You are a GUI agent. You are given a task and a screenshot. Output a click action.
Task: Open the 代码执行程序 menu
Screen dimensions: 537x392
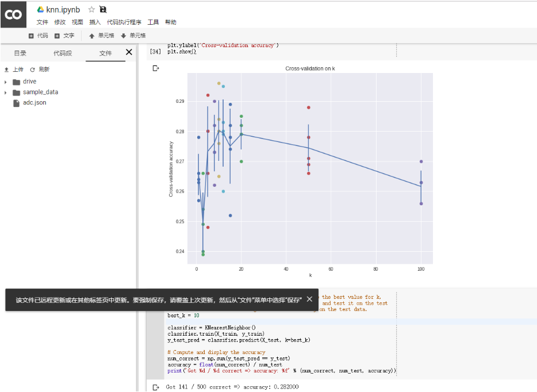click(x=124, y=22)
